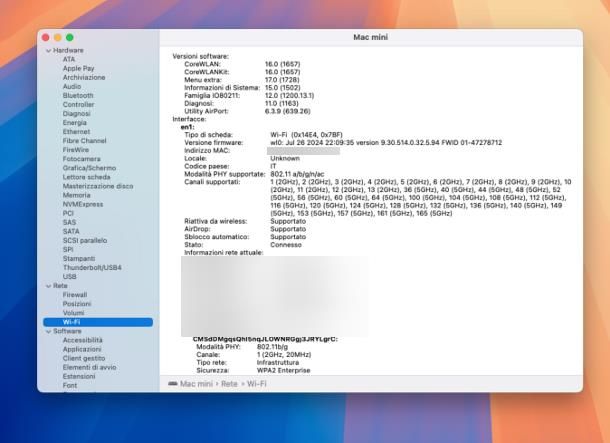Open SCSI parallelo details
Image resolution: width=610 pixels, height=443 pixels.
point(85,240)
